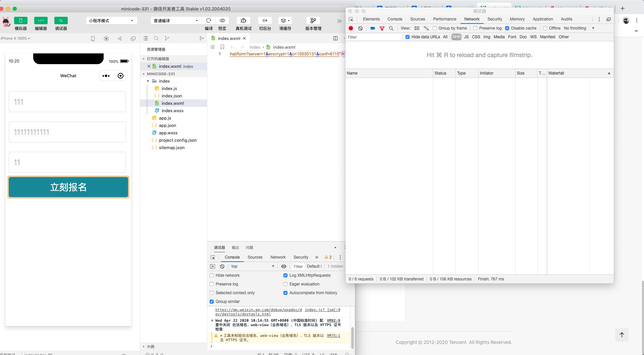The image size is (644, 355).
Task: Select the XHR filter type button
Action: (456, 37)
